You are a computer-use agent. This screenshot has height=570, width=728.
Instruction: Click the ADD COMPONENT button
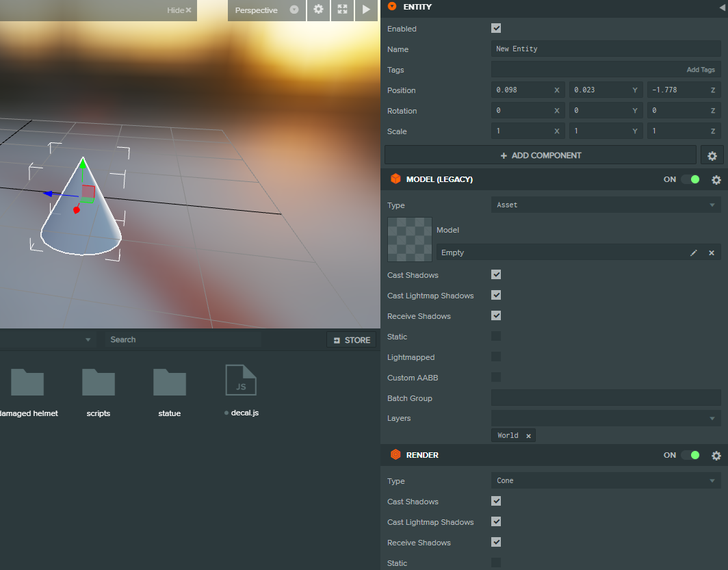[x=540, y=155]
